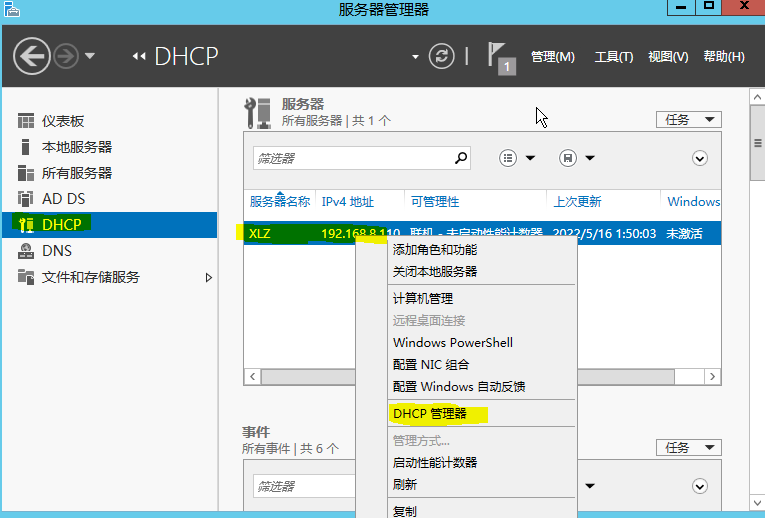Click the events 筛选器 filter input field
This screenshot has width=765, height=518.
point(304,486)
